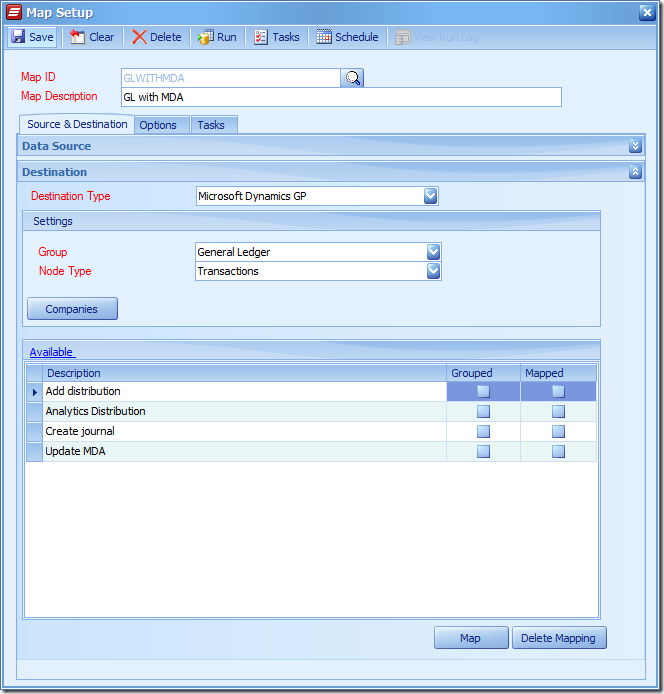
Task: Click the Add distribution row selector arrow
Action: coord(35,392)
